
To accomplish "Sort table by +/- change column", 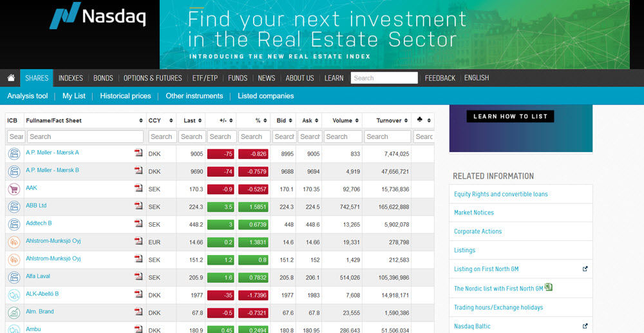I will click(x=225, y=120).
